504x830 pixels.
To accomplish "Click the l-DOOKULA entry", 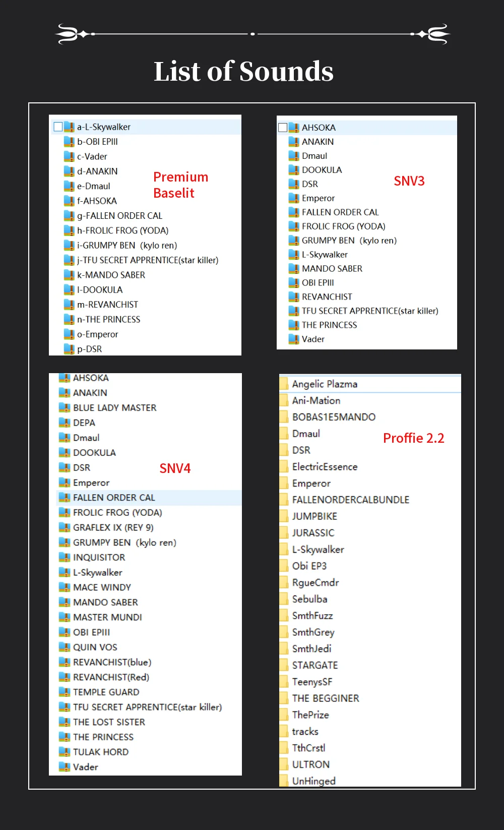I will point(100,290).
